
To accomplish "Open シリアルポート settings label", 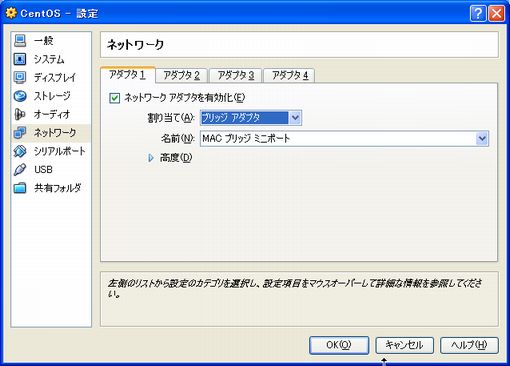I will (60, 151).
